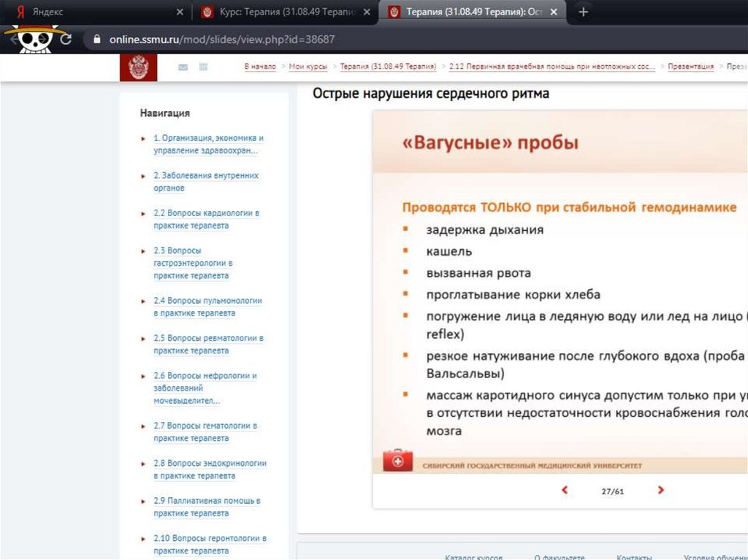
Task: Open a new browser tab
Action: [583, 12]
